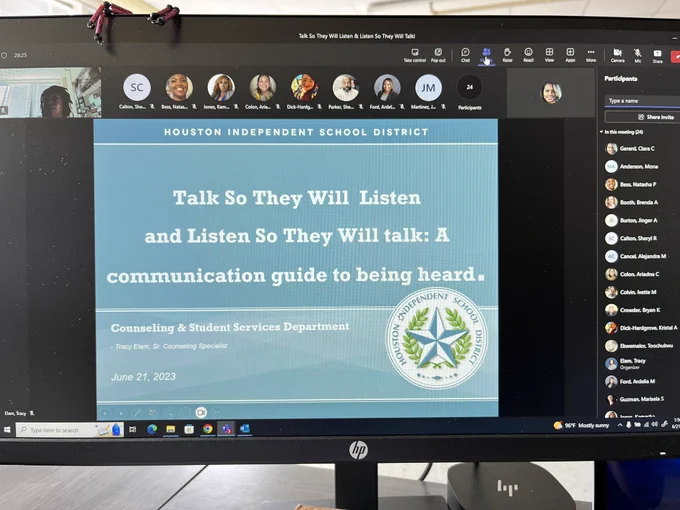Viewport: 680px width, 510px height.
Task: Open Microsoft Store from the taskbar
Action: (x=189, y=429)
